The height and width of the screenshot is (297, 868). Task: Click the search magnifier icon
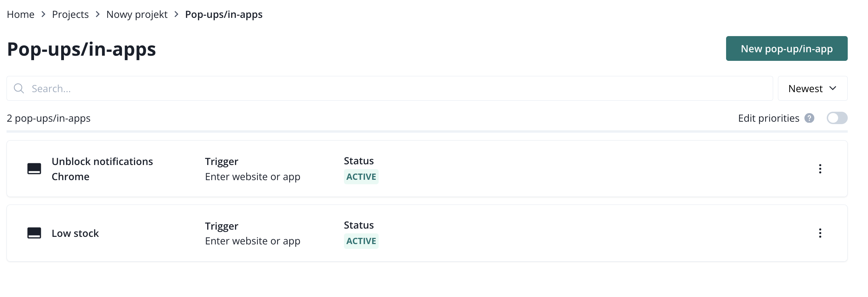coord(19,89)
